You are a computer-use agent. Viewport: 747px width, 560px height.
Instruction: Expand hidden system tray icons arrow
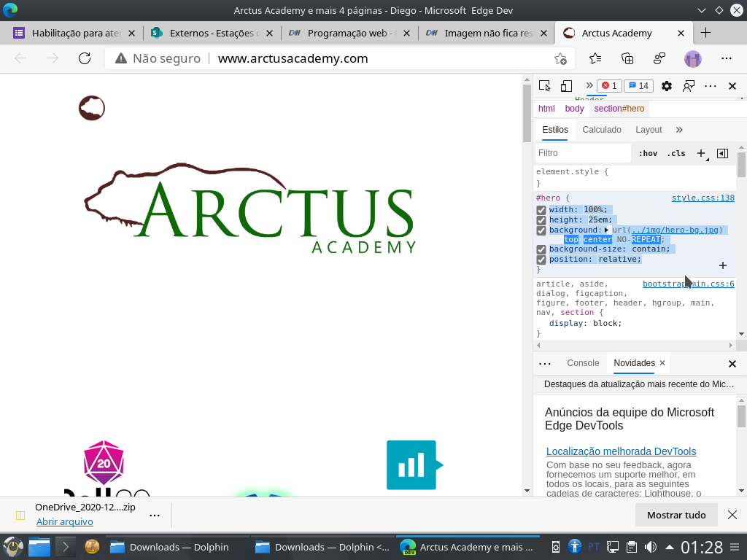[x=670, y=547]
